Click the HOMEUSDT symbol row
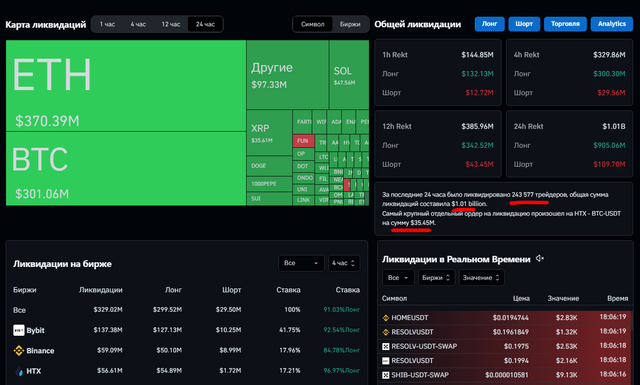Viewport: 640px width, 385px height. [x=505, y=318]
